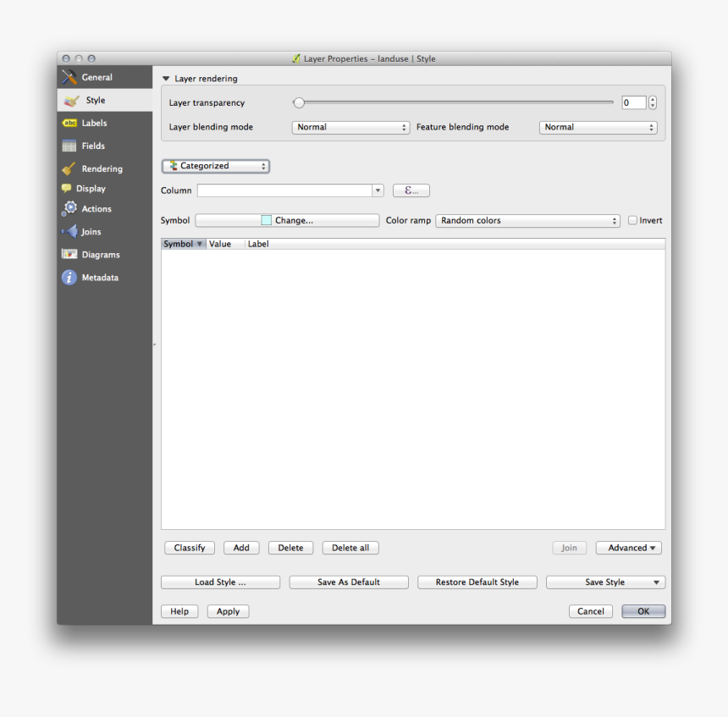This screenshot has width=728, height=717.
Task: Enable the Invert checkbox
Action: coord(631,220)
